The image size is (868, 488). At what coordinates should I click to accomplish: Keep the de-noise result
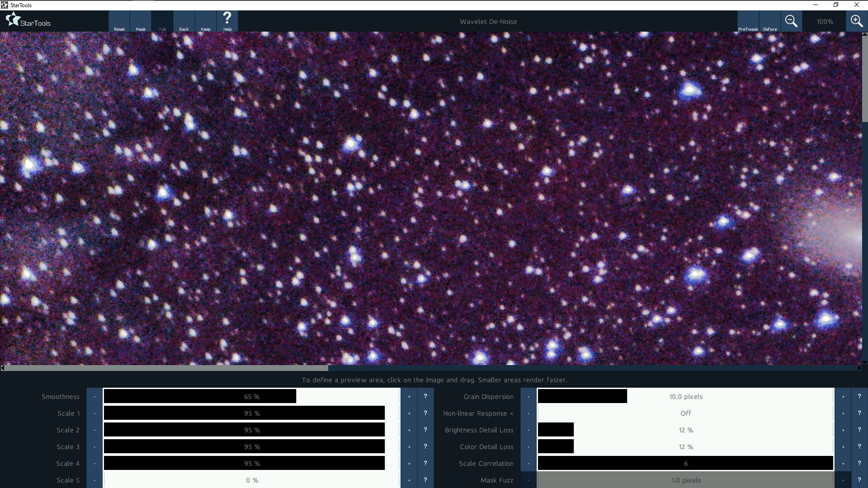click(x=206, y=21)
